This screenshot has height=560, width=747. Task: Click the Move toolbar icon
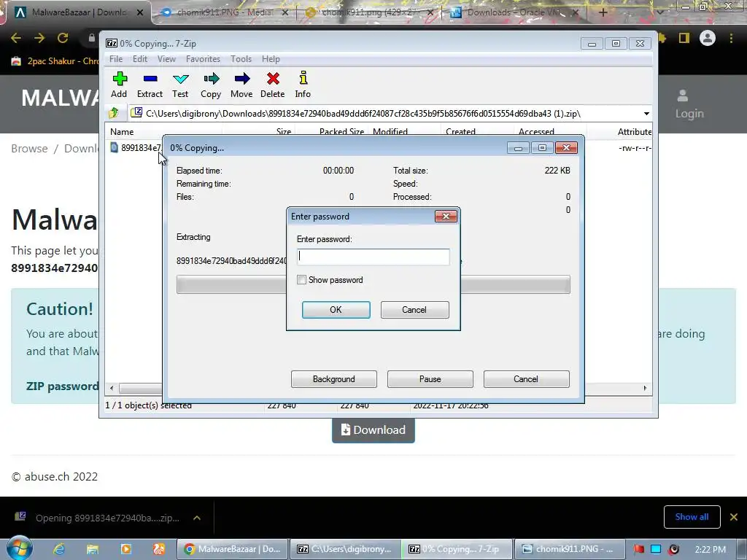click(241, 85)
